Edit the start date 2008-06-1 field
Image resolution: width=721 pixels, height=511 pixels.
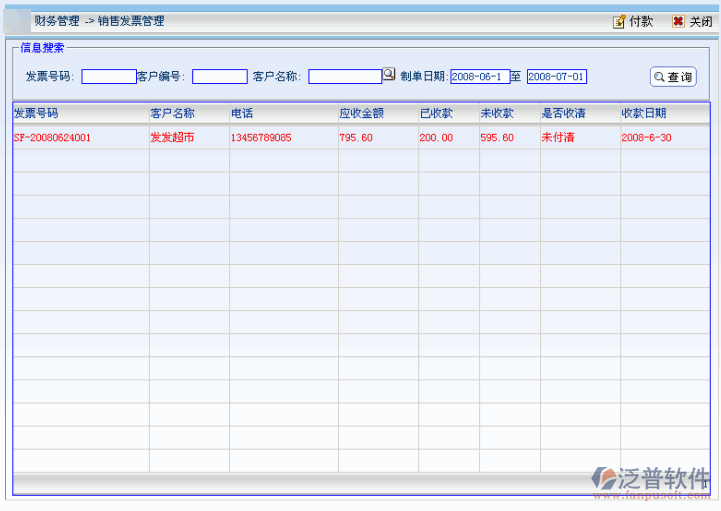[480, 77]
